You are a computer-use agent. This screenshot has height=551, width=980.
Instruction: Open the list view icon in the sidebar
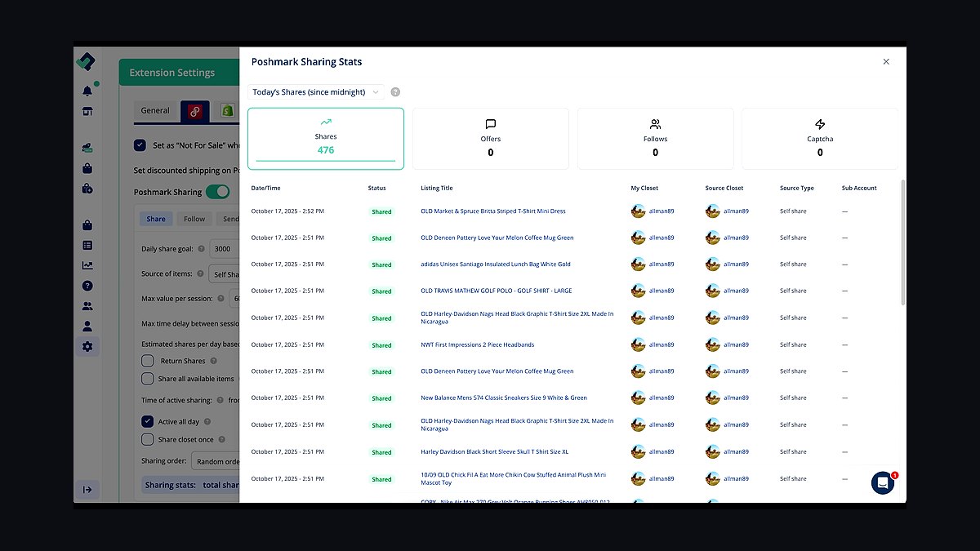[87, 245]
